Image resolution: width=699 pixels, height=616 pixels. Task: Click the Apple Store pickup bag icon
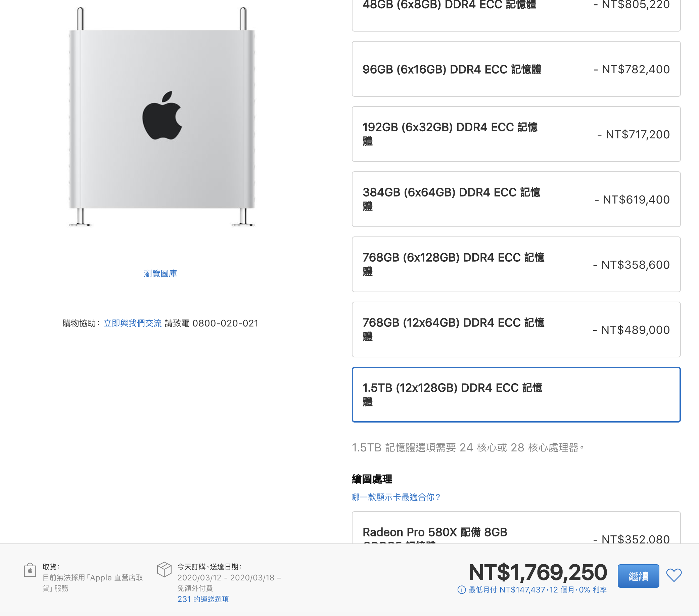point(30,570)
